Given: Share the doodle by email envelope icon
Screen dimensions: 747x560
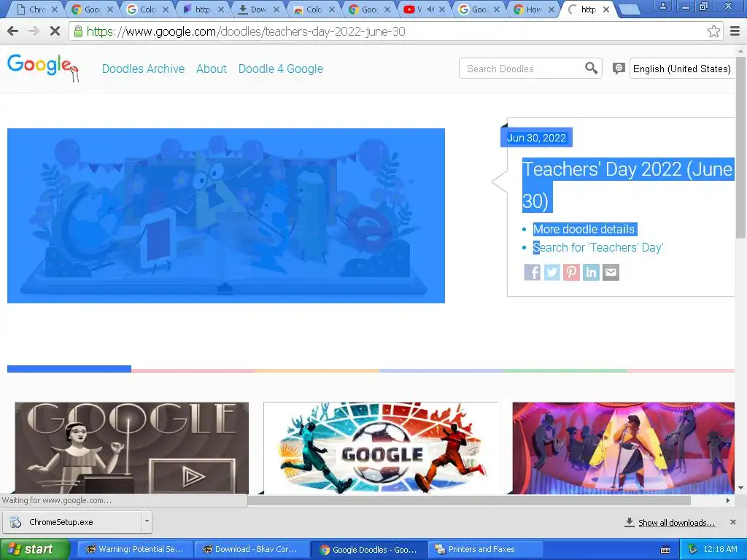Looking at the screenshot, I should click(611, 273).
